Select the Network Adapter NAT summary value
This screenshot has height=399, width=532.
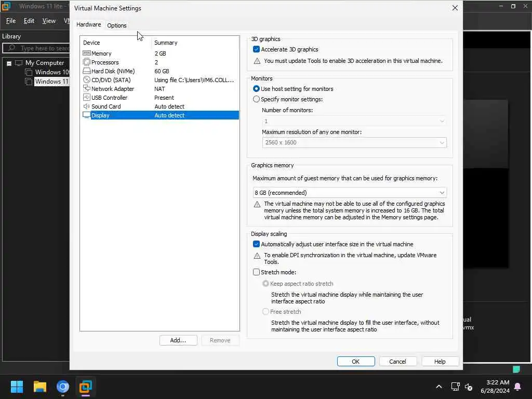(159, 88)
